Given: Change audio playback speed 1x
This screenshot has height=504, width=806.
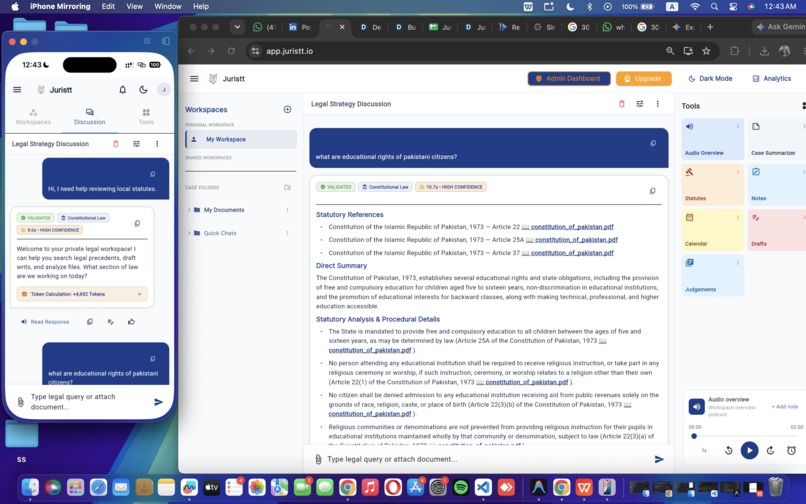Looking at the screenshot, I should [x=704, y=451].
